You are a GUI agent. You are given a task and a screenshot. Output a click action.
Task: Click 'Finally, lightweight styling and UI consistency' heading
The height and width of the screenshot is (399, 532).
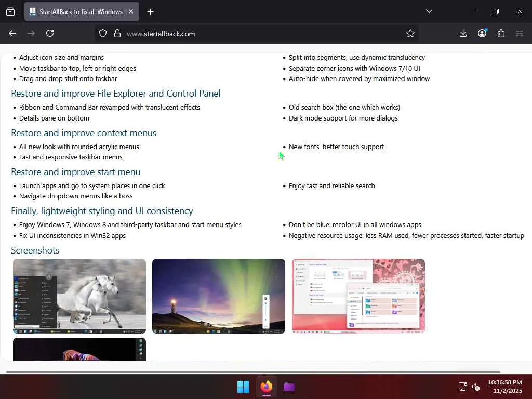[x=102, y=211]
